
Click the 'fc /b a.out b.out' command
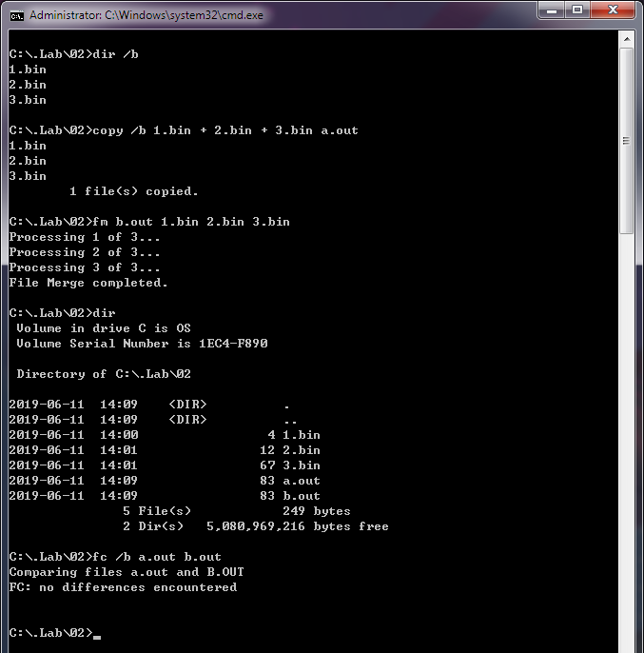coord(115,557)
